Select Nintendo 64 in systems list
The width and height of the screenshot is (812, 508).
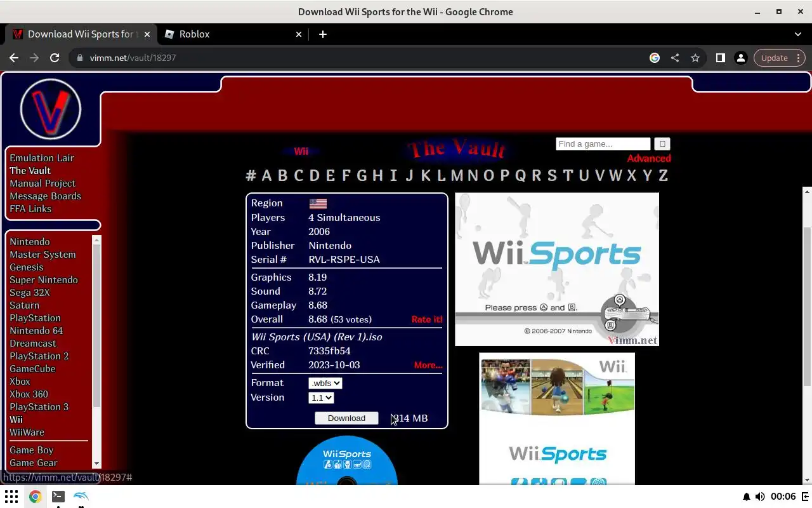coord(36,331)
